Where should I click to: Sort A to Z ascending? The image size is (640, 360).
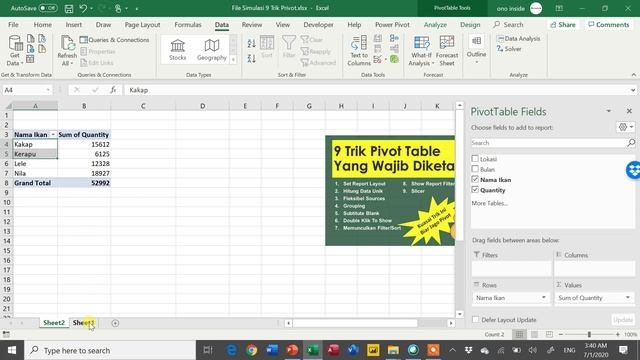(251, 43)
